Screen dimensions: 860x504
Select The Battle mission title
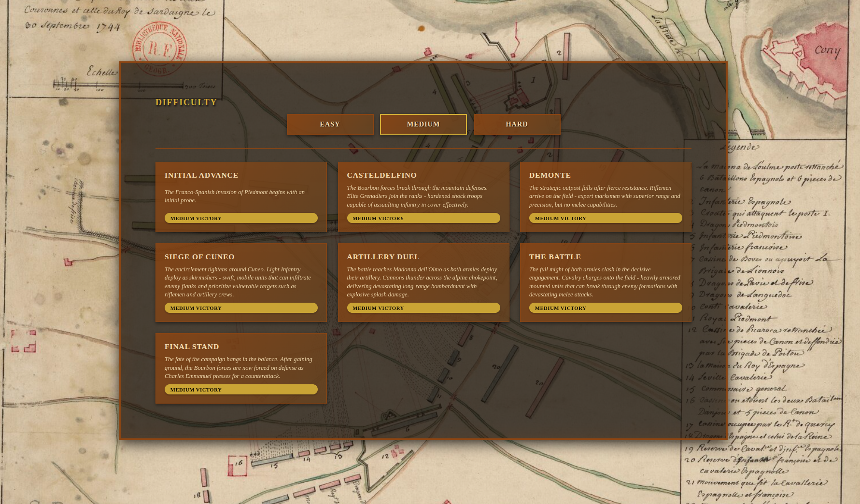tap(555, 257)
